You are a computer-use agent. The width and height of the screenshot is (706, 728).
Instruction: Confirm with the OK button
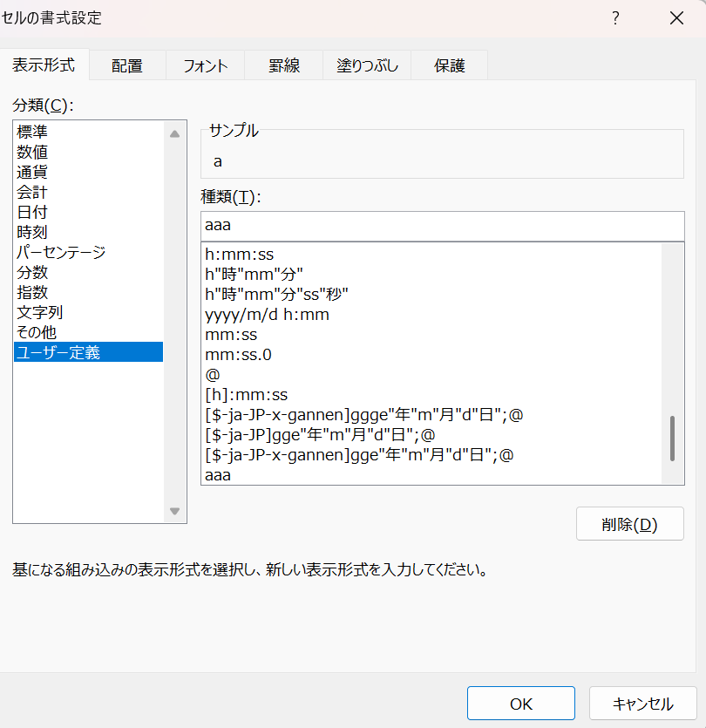520,704
